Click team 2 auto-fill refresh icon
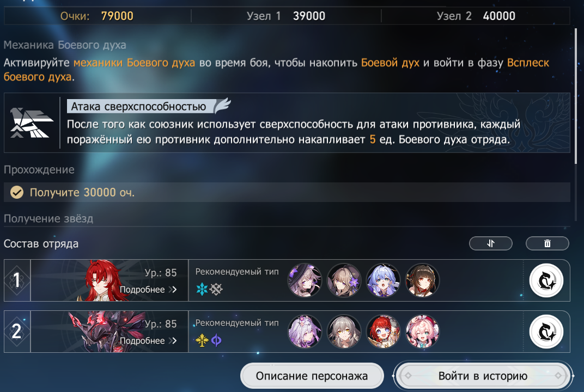This screenshot has width=584, height=392. point(546,332)
